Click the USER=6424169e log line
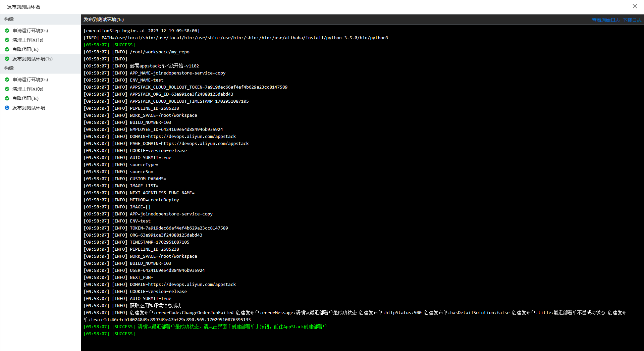Screen dimensions: 644x351 (144, 270)
